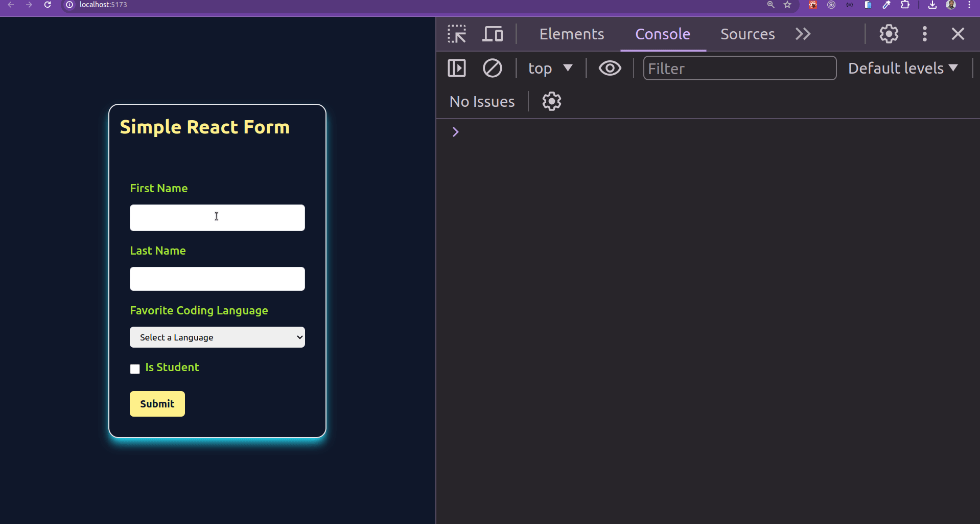980x524 pixels.
Task: Open console settings gear beside No Issues
Action: coord(552,101)
